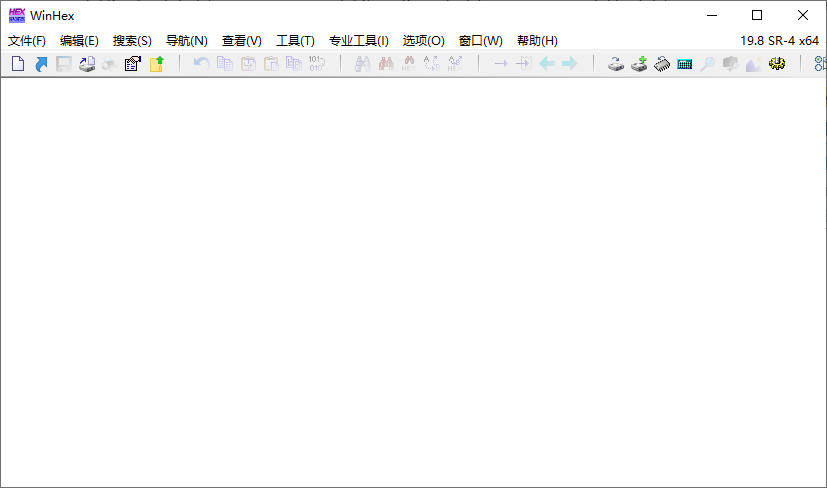
Task: Click the folder with green arrow icon
Action: pos(156,64)
